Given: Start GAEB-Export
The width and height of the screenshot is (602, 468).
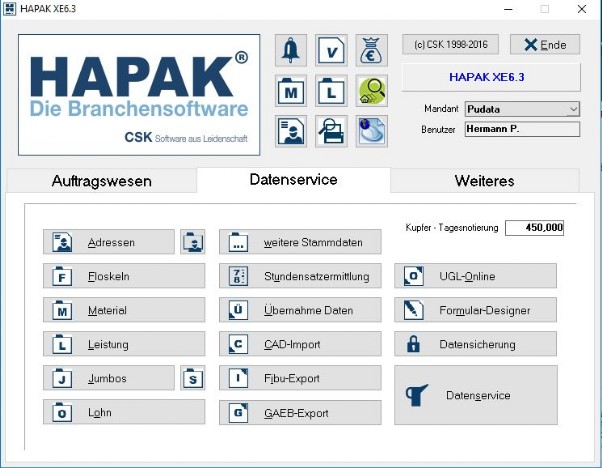Looking at the screenshot, I should point(300,413).
